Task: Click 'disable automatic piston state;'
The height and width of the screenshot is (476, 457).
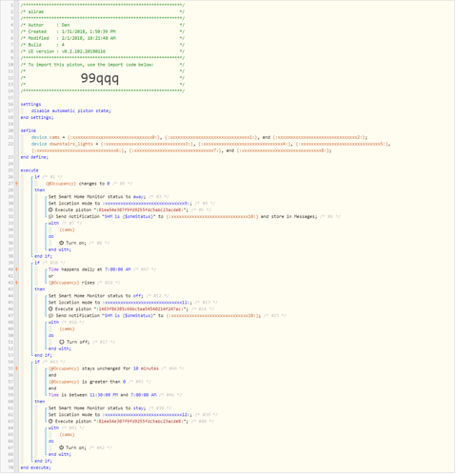Action: [71, 111]
